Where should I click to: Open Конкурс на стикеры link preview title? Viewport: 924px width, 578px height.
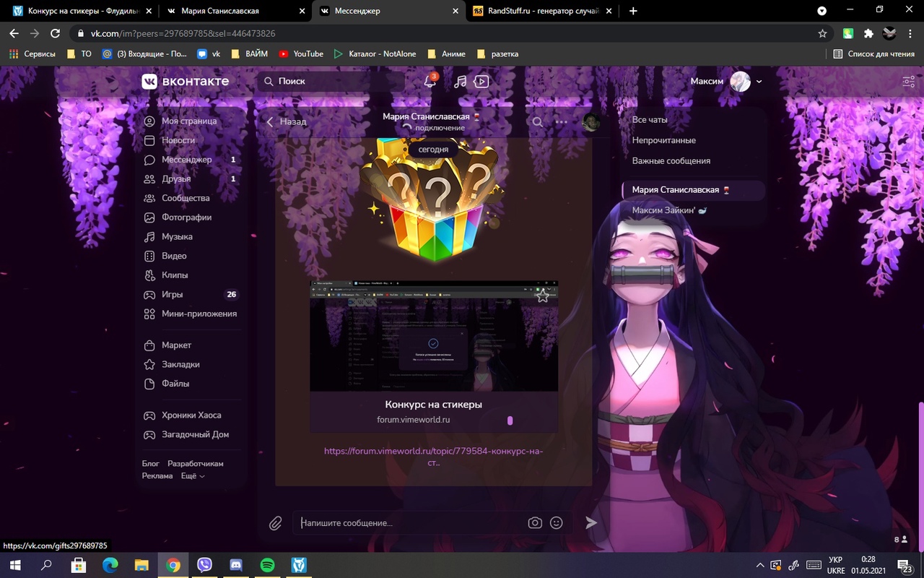coord(433,405)
